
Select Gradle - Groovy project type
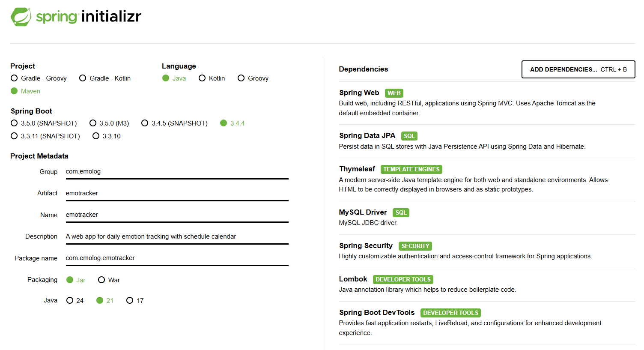(x=39, y=78)
